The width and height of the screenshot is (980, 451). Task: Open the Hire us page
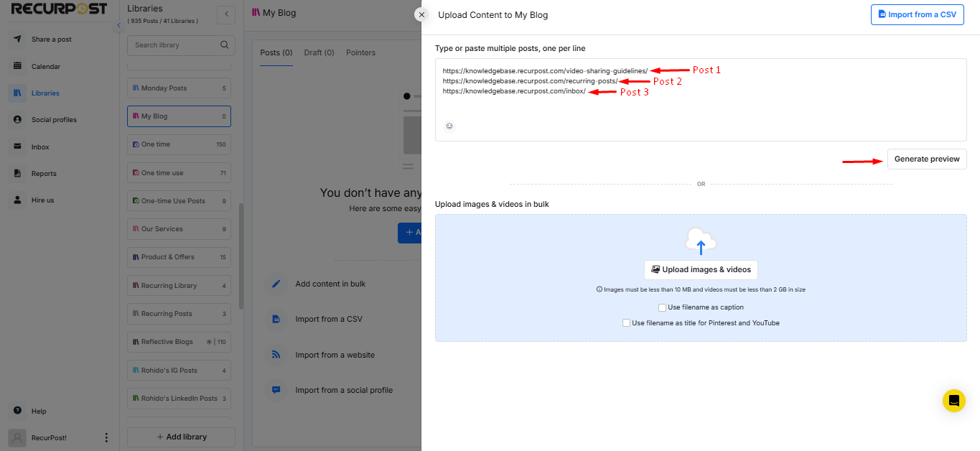tap(42, 200)
